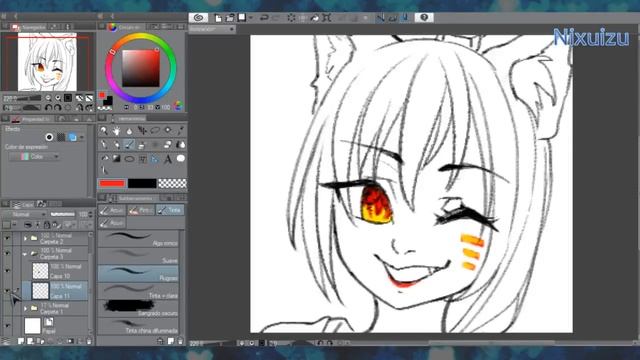Choose the Tinta + clara brush preset
Image resolution: width=640 pixels, height=360 pixels.
tap(138, 291)
